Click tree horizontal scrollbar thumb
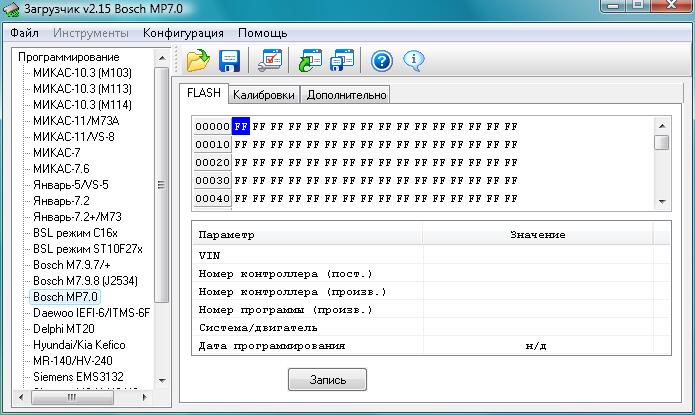 pos(72,397)
